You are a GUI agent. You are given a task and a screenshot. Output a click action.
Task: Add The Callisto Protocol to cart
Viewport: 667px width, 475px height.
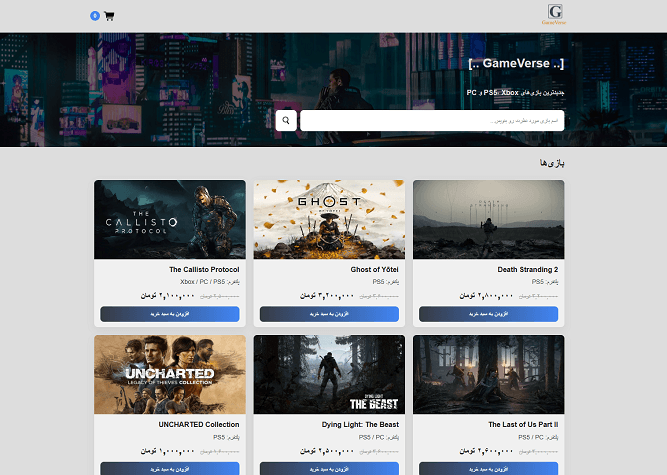pyautogui.click(x=170, y=314)
